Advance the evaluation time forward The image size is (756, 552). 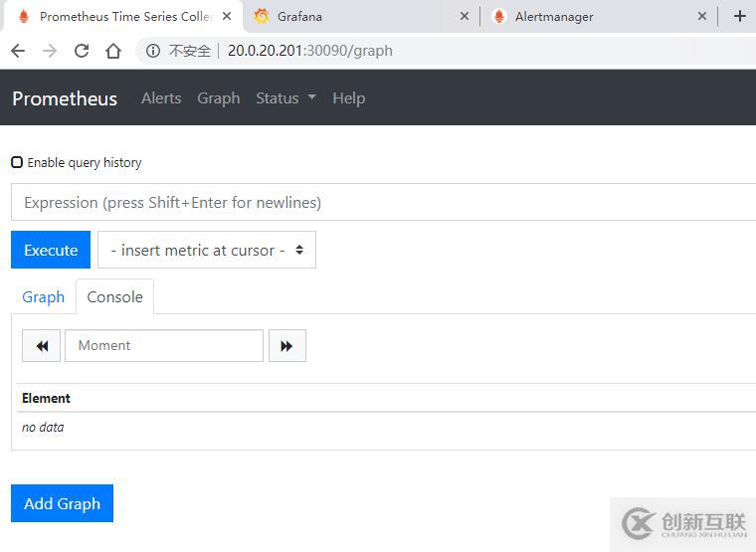tap(286, 346)
